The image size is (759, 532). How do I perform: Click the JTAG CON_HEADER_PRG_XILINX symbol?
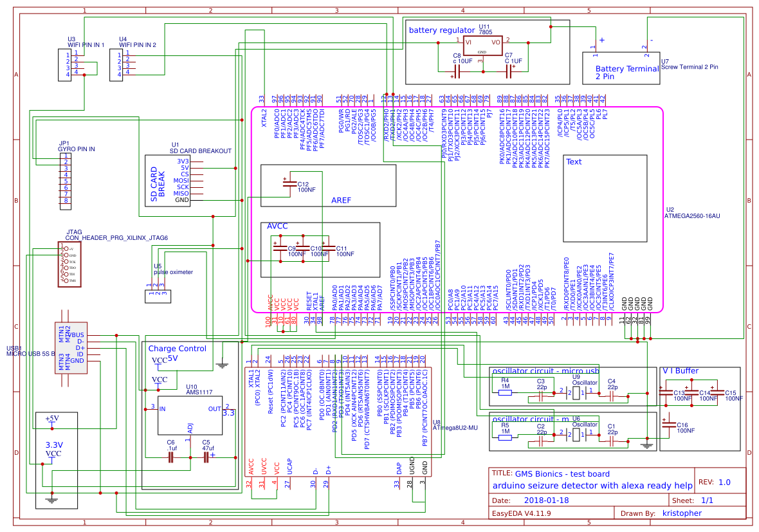(69, 262)
